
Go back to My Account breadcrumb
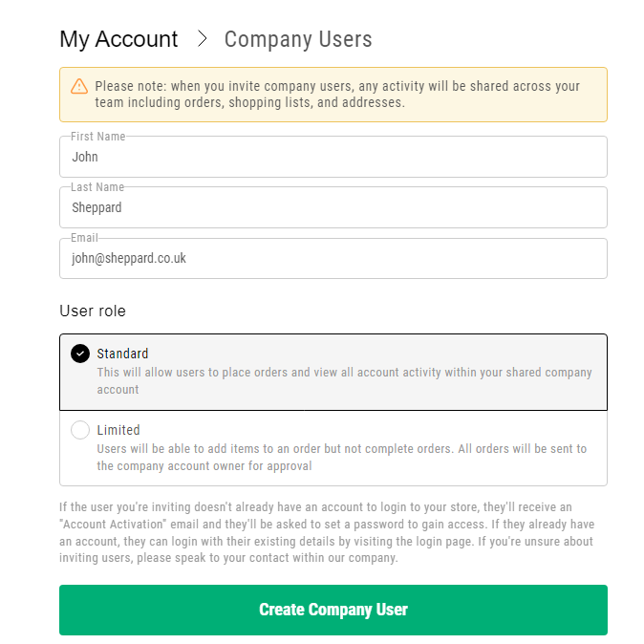(x=118, y=39)
